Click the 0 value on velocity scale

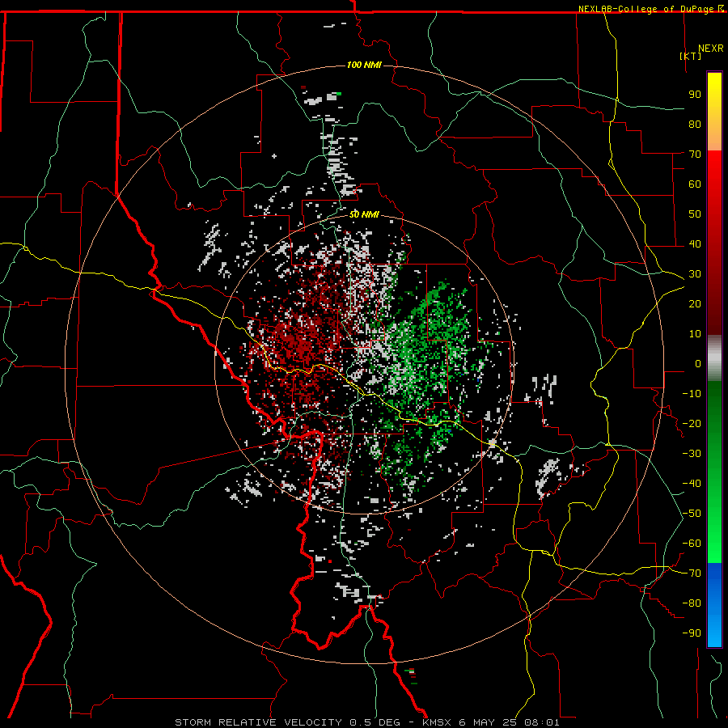click(698, 364)
